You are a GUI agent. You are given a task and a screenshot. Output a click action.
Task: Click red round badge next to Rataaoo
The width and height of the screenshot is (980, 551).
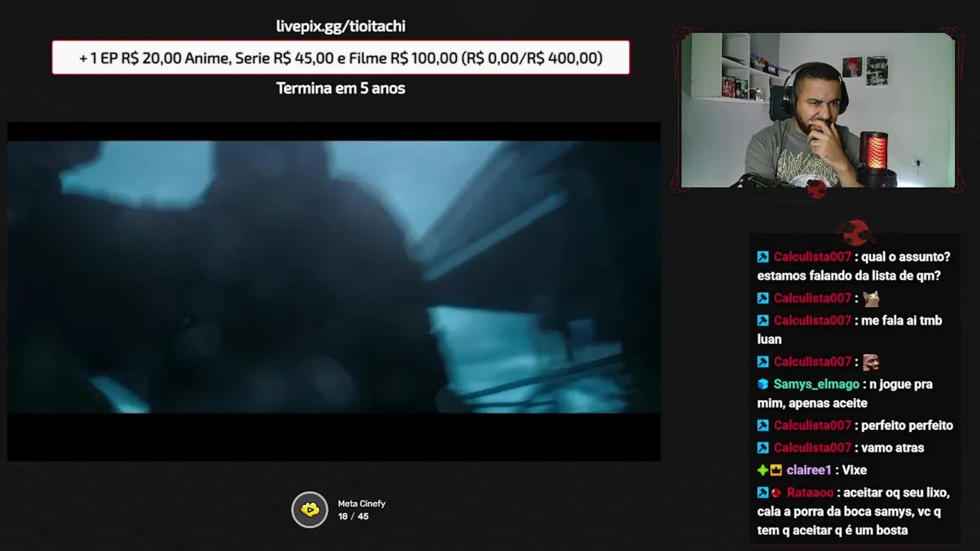776,493
